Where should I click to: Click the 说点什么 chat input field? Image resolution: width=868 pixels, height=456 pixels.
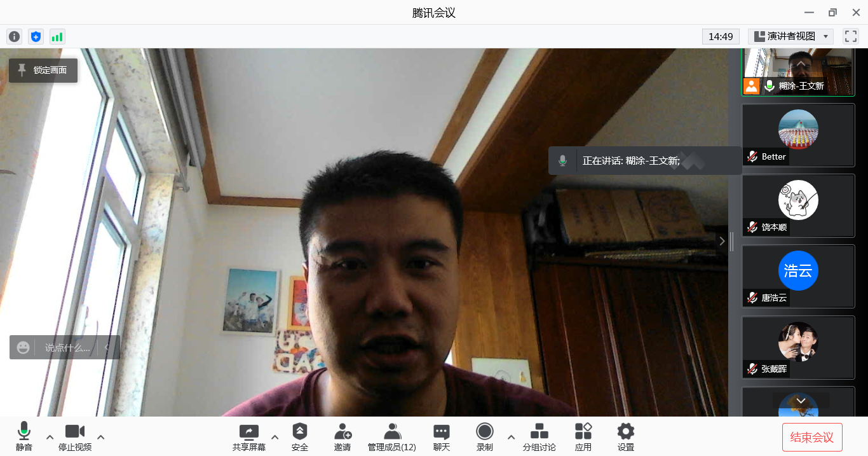67,348
